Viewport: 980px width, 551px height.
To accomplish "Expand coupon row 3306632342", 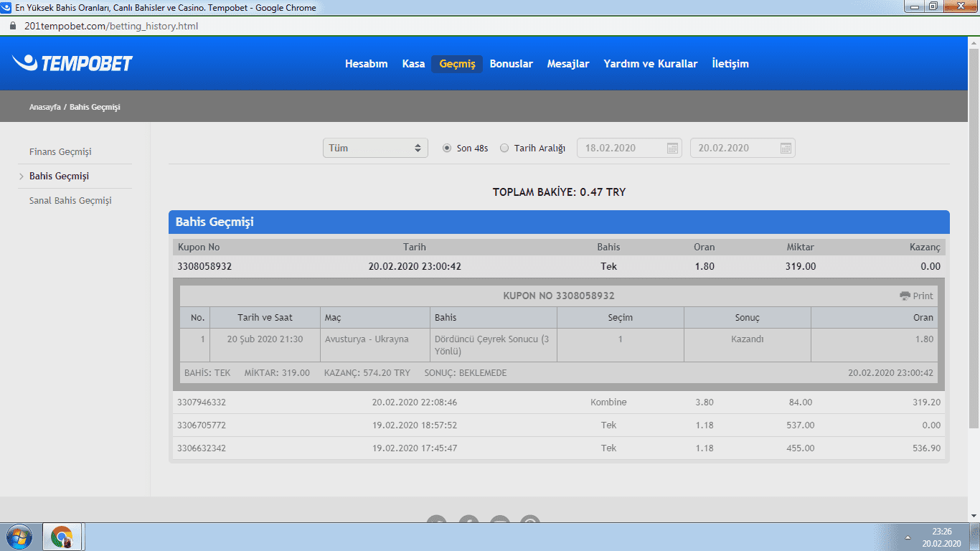I will point(559,448).
